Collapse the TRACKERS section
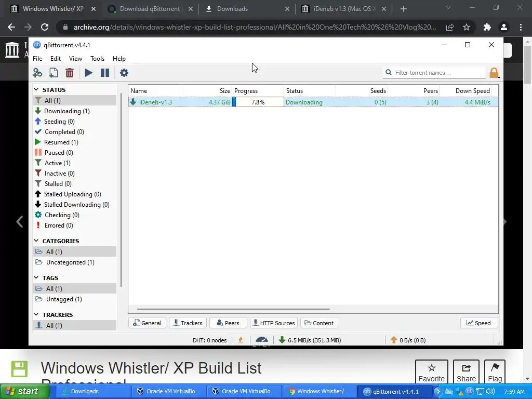Viewport: 532px width, 399px height. (36, 314)
